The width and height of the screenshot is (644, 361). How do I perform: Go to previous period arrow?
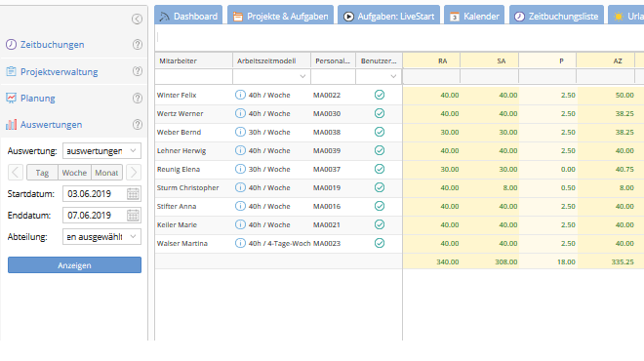(16, 173)
